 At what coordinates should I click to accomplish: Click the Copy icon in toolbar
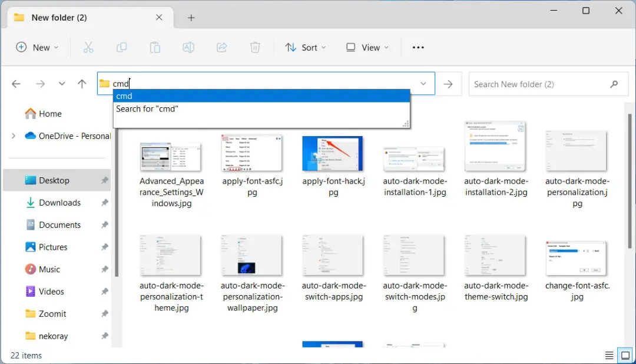click(x=122, y=48)
